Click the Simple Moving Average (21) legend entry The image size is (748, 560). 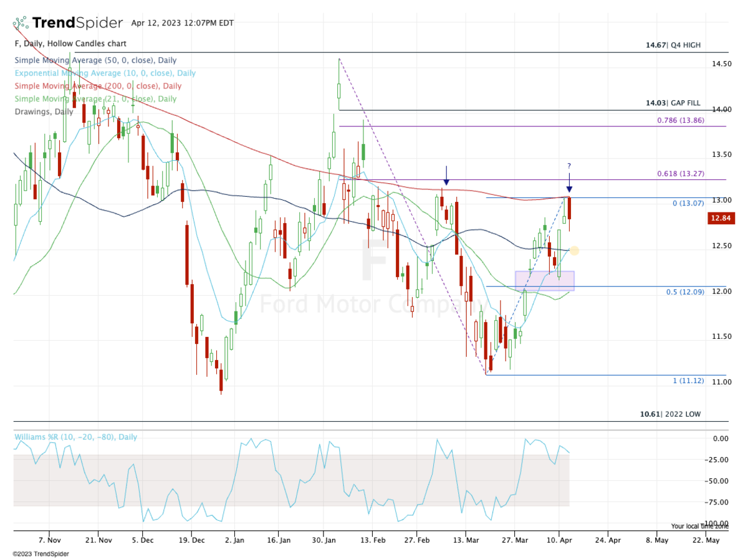point(95,98)
